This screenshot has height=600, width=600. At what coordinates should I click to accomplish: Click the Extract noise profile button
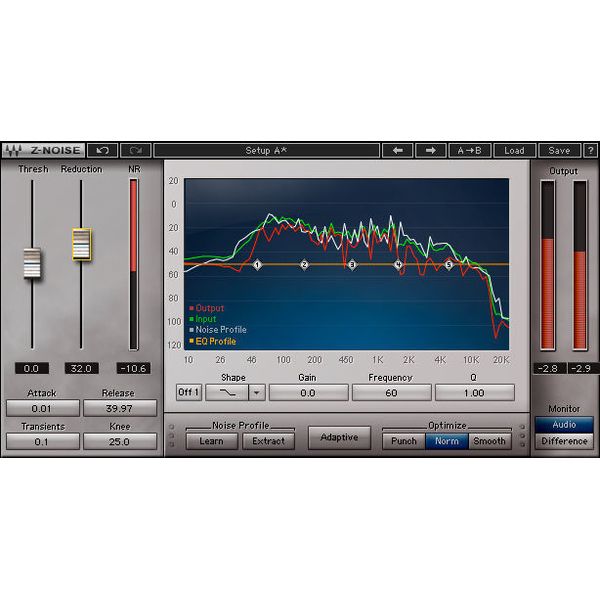pyautogui.click(x=268, y=441)
